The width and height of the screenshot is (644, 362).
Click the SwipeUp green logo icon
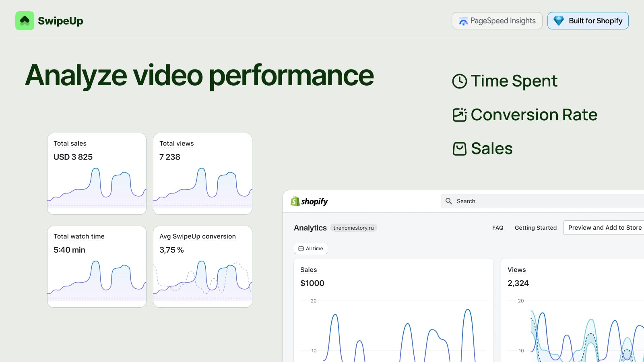(25, 21)
